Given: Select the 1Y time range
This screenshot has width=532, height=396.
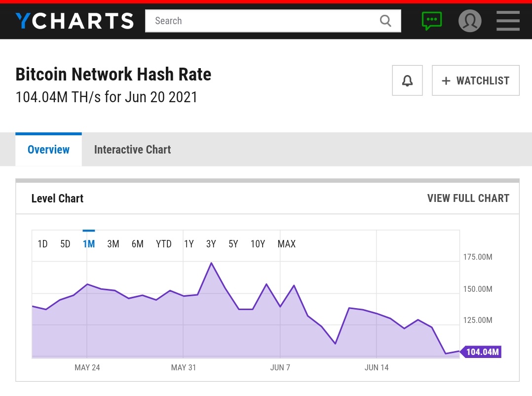Looking at the screenshot, I should click(x=189, y=243).
